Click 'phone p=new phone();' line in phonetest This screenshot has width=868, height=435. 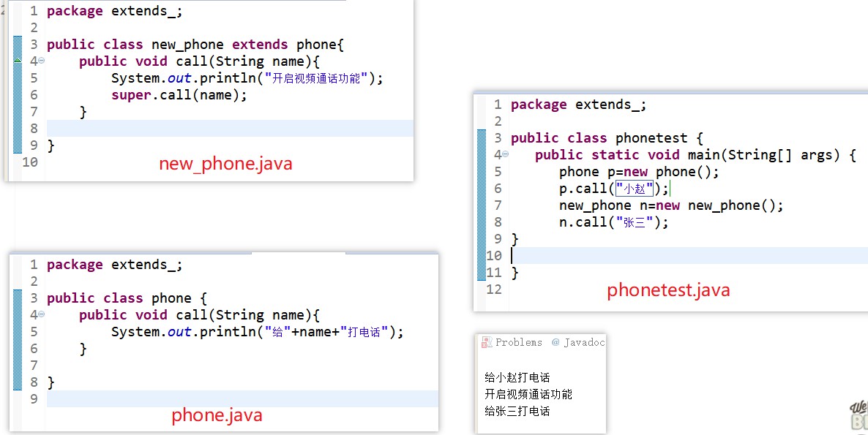point(639,172)
